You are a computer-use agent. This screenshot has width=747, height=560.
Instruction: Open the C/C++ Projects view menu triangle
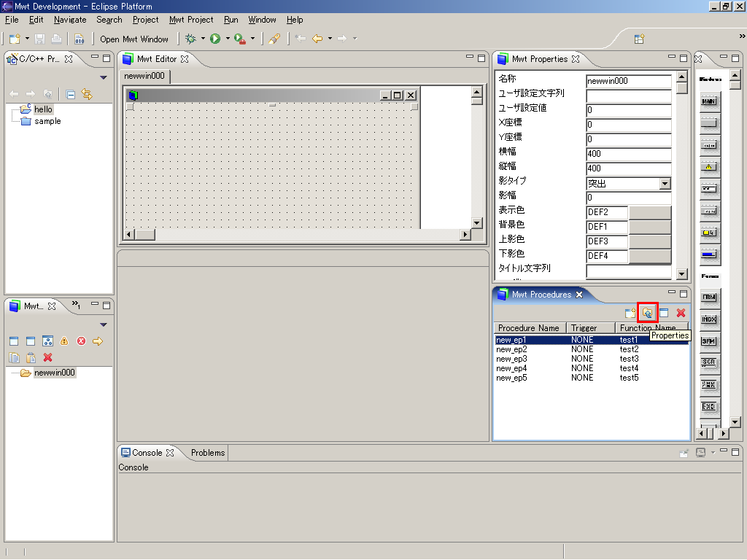click(x=104, y=77)
